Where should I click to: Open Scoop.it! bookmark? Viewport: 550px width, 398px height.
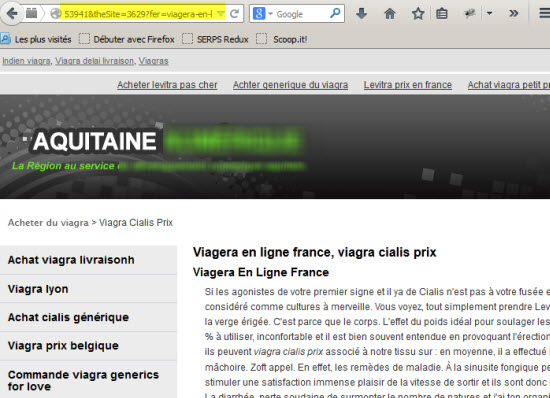coord(282,39)
